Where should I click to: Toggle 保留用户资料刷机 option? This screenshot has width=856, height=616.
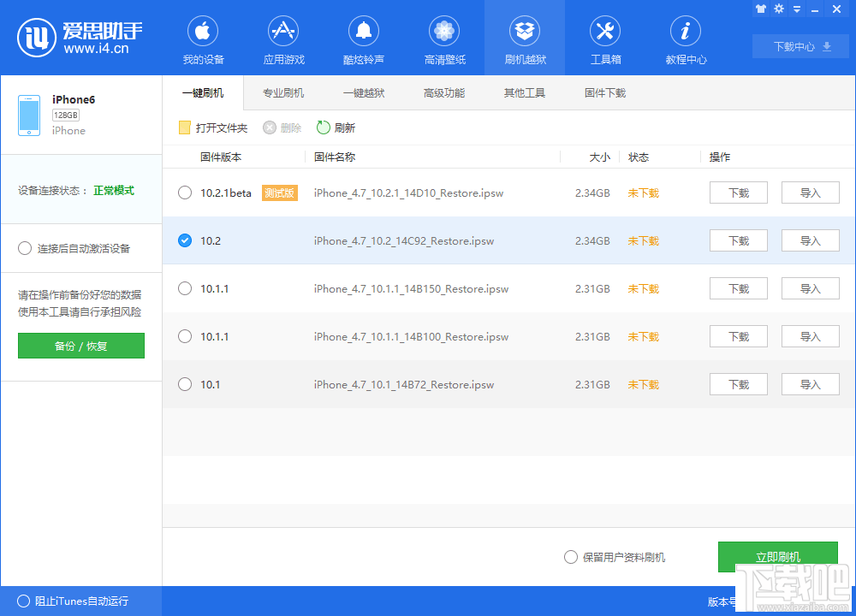coord(570,557)
